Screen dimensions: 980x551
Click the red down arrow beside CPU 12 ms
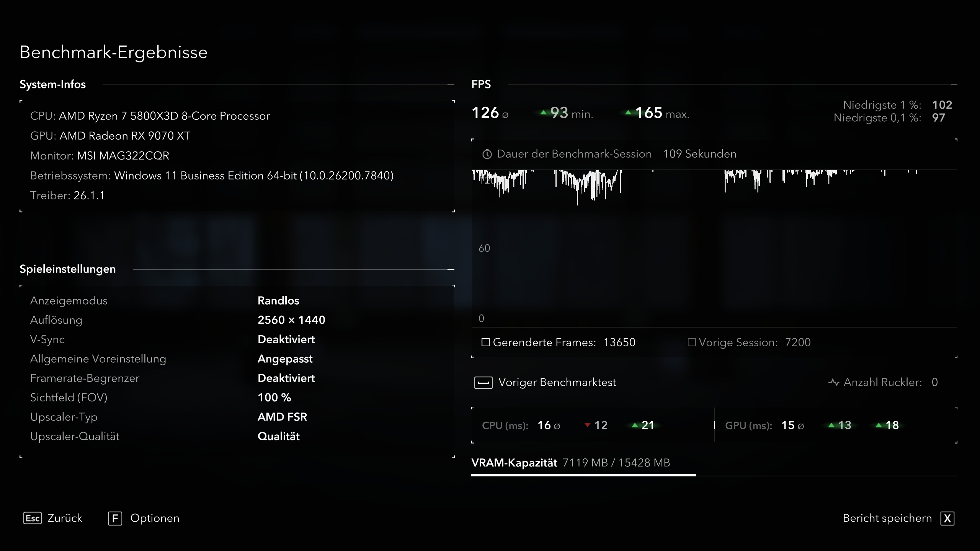coord(588,425)
